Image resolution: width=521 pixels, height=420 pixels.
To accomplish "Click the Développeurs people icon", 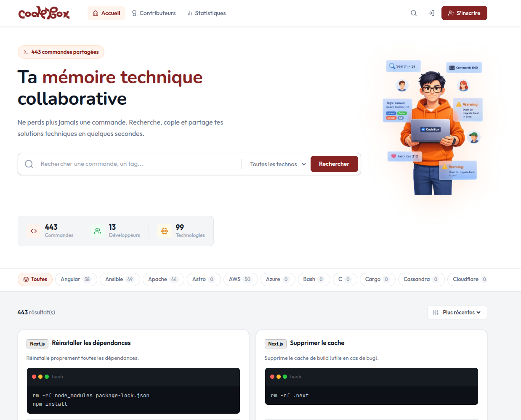I will tap(98, 231).
